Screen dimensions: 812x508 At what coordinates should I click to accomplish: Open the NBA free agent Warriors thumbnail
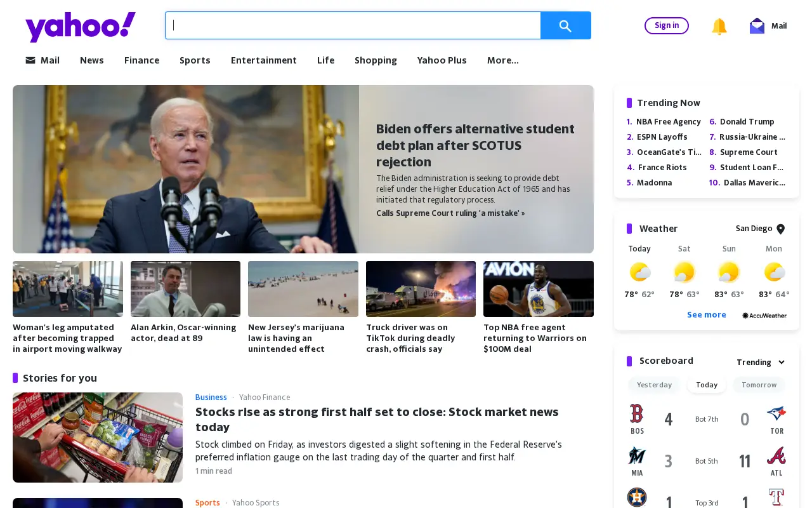point(539,289)
